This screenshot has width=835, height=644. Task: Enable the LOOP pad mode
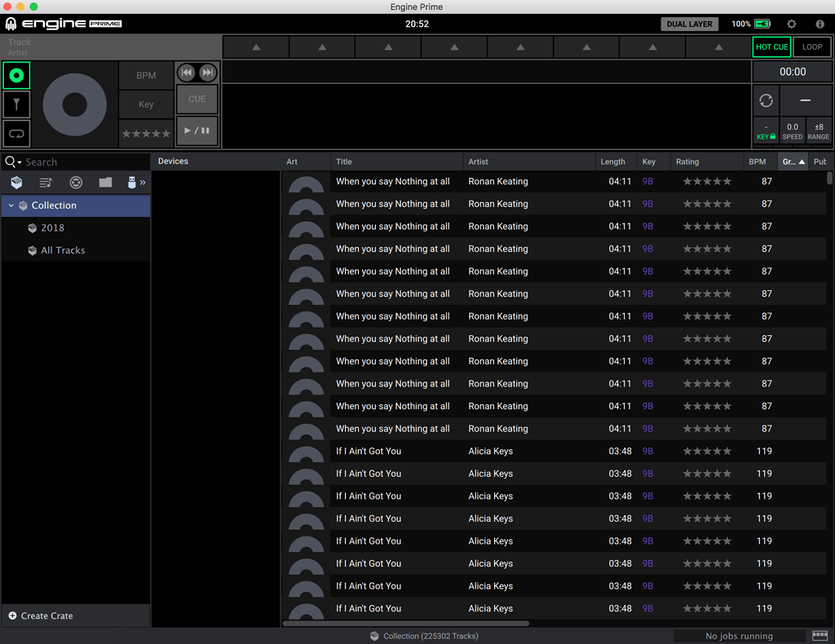[x=812, y=46]
